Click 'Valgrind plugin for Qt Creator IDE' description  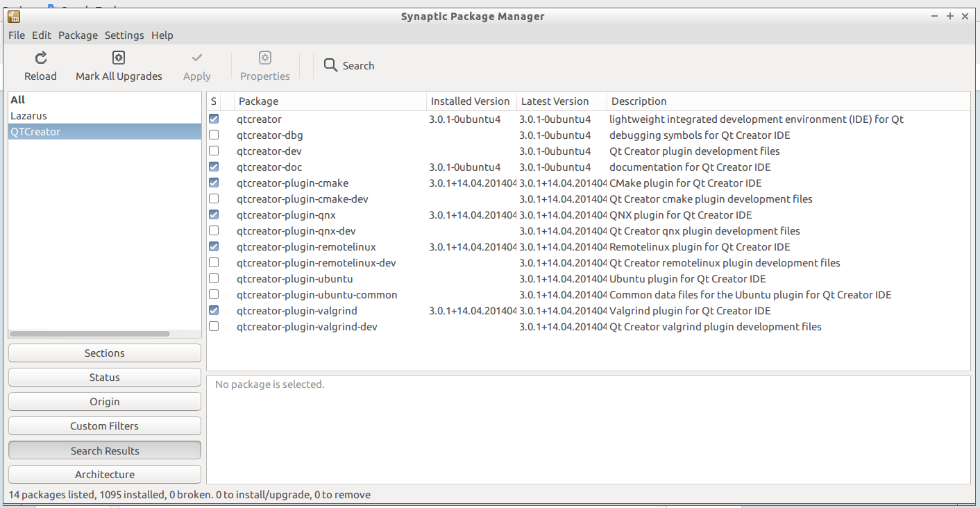[690, 311]
